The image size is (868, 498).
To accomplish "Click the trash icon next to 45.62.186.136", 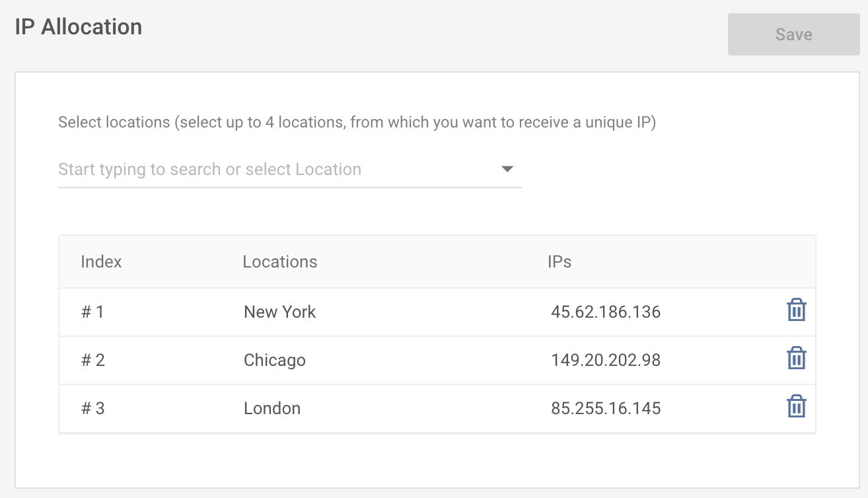I will point(796,310).
